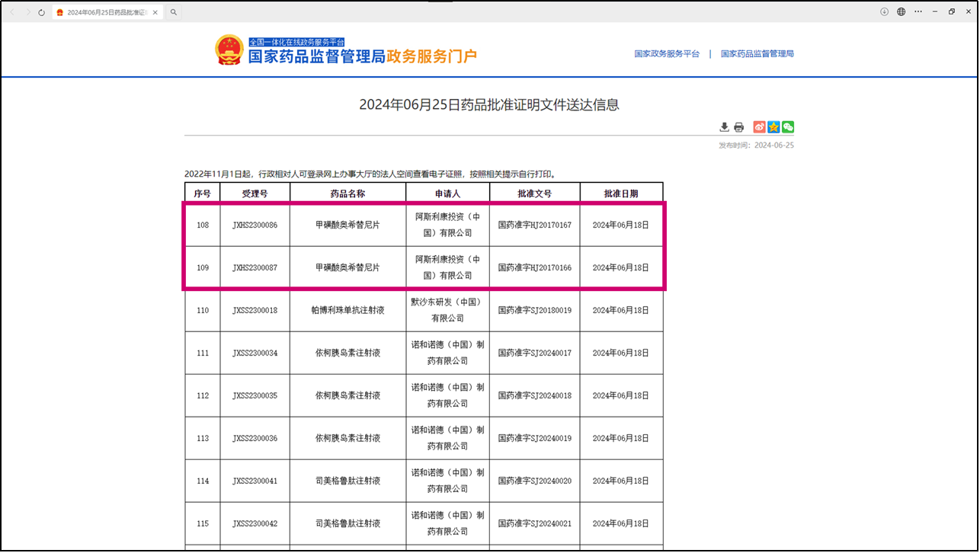Click the browser forward arrow
This screenshot has height=553, width=980.
[x=27, y=12]
